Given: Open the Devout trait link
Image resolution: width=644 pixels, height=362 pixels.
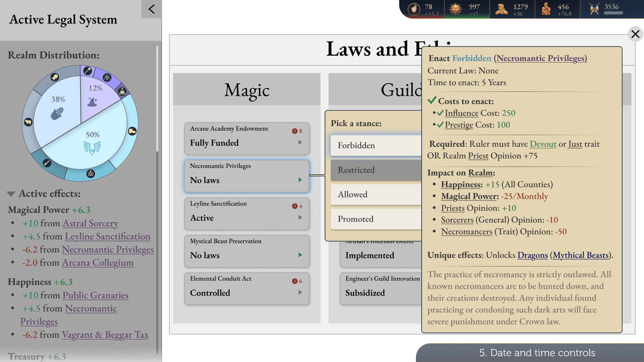Looking at the screenshot, I should [x=543, y=144].
